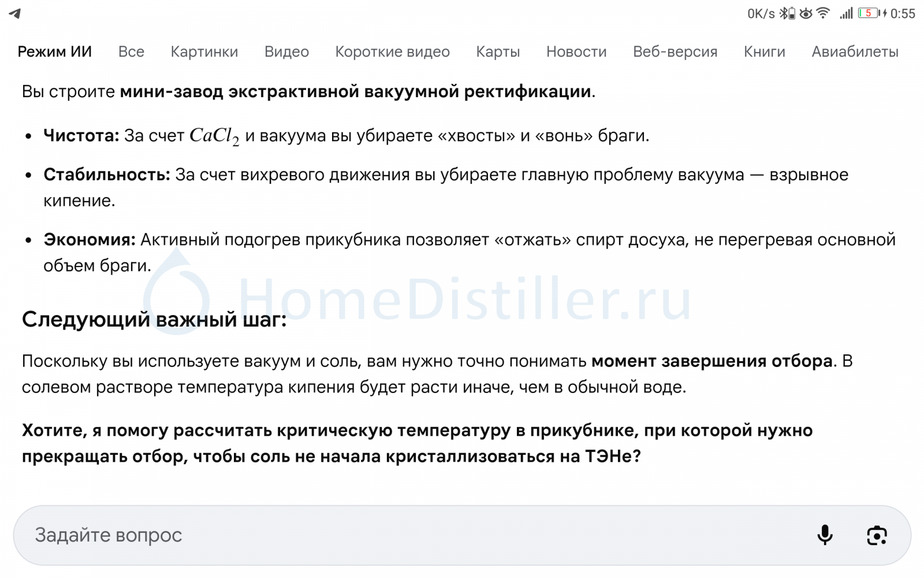Tap the microphone voice input icon

coord(825,535)
